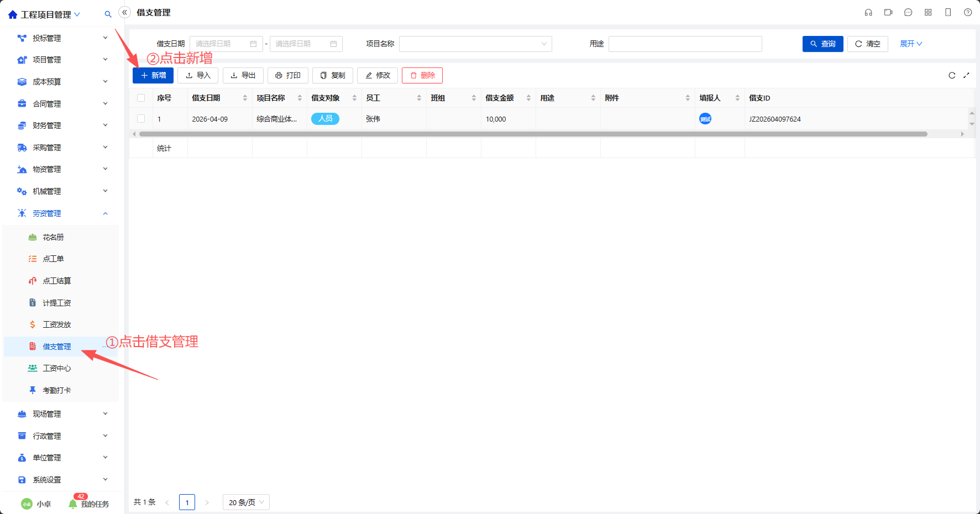Click the sidebar search magnifier icon
The height and width of the screenshot is (514, 980).
click(108, 14)
